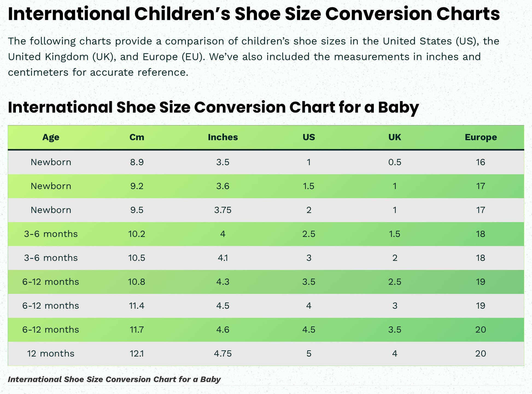Viewport: 532px width, 394px height.
Task: Click the Cm column header
Action: coord(137,137)
